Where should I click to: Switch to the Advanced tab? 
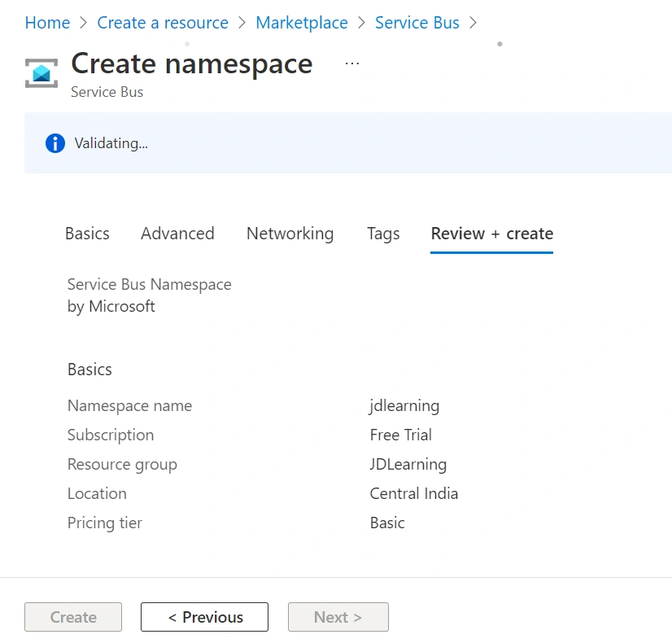point(177,234)
